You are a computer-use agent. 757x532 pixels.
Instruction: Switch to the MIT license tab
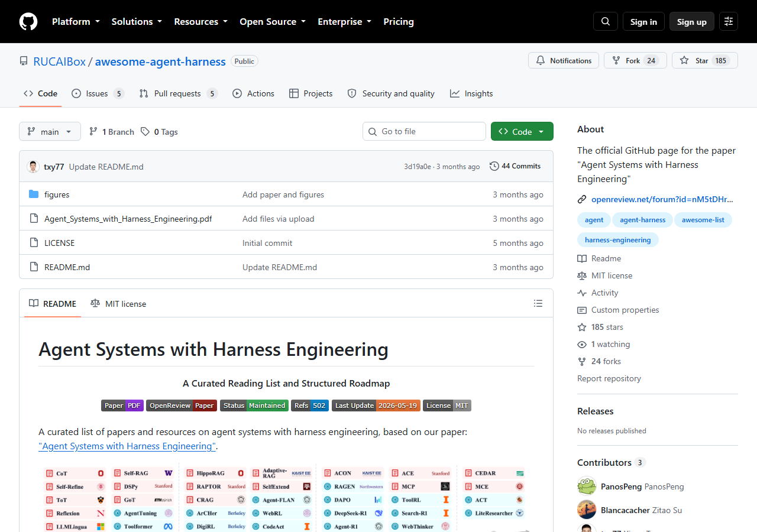point(118,303)
